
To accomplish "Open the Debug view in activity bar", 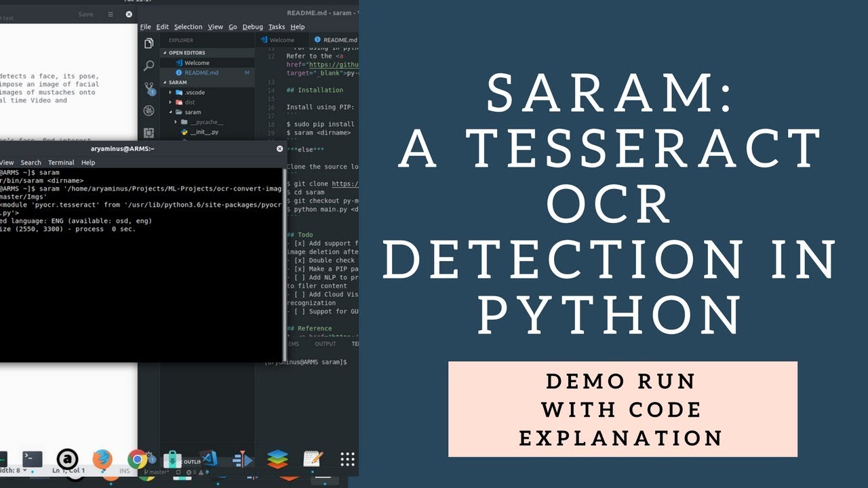I will point(149,110).
